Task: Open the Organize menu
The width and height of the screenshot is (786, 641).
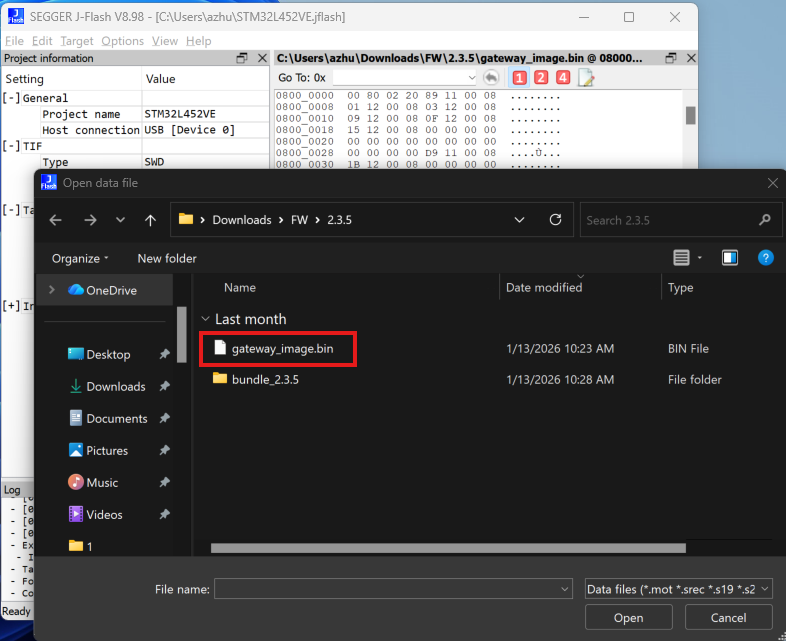Action: click(x=80, y=258)
